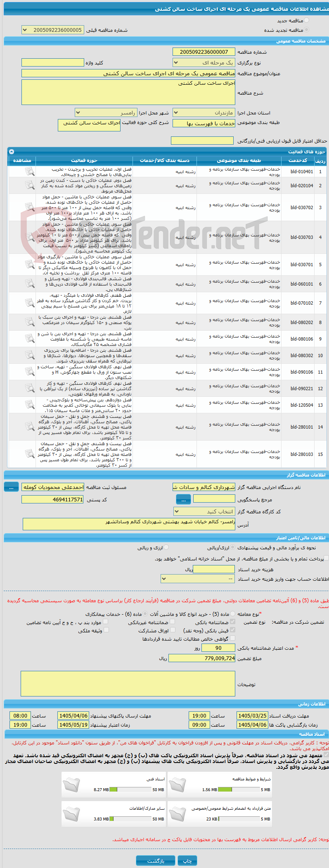329x868 pixels.
Task: Open view icon for row bld-010401
Action: [30, 172]
